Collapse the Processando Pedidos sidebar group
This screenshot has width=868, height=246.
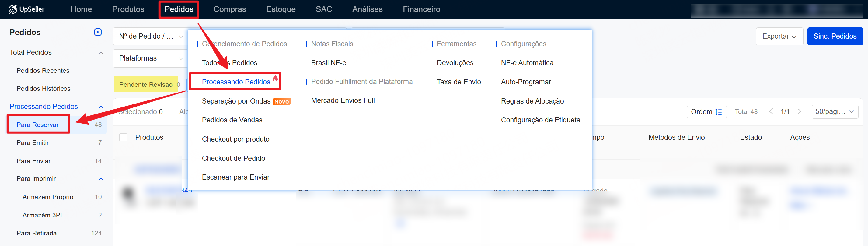[101, 107]
